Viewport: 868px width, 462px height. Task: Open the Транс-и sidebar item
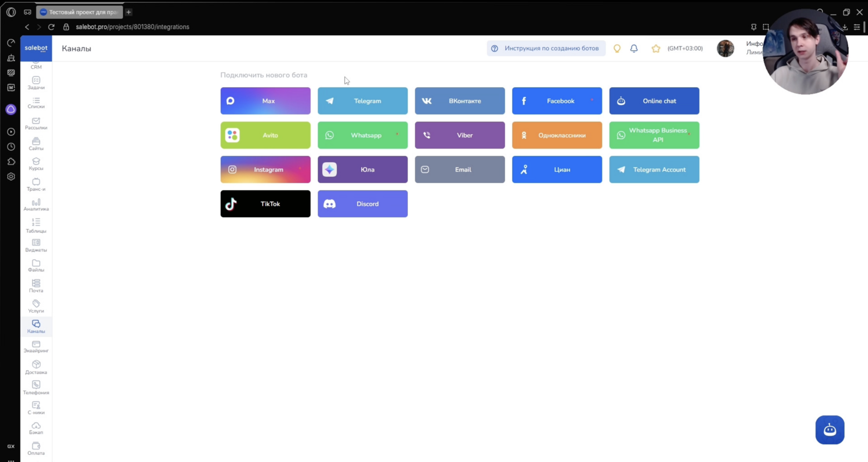click(36, 185)
